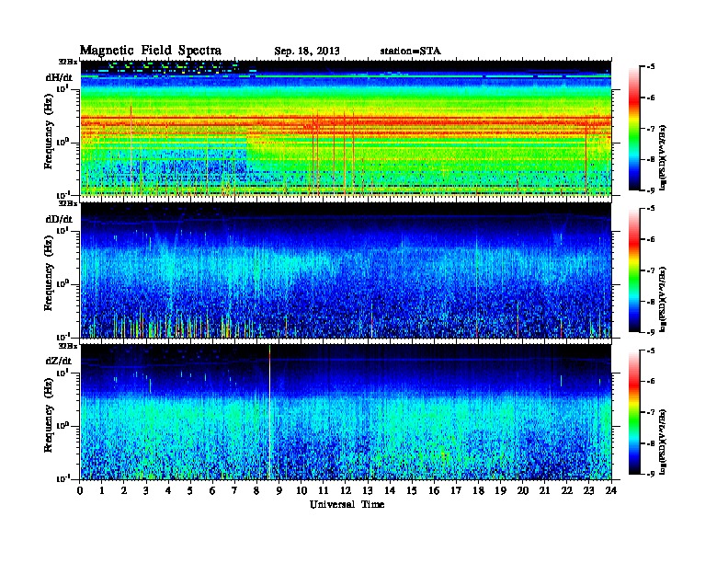
Task: Click the hour tick label "9" on the time axis
Action: pos(279,490)
